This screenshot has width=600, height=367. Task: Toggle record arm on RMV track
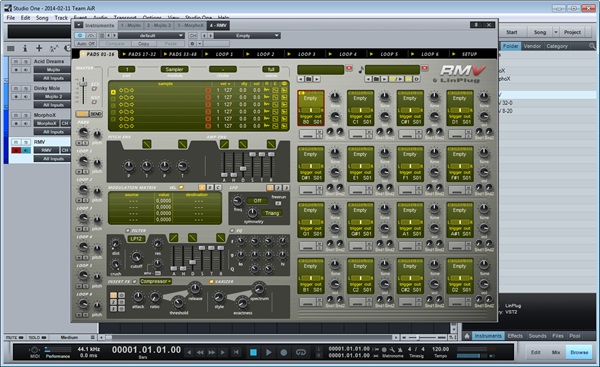[16, 150]
